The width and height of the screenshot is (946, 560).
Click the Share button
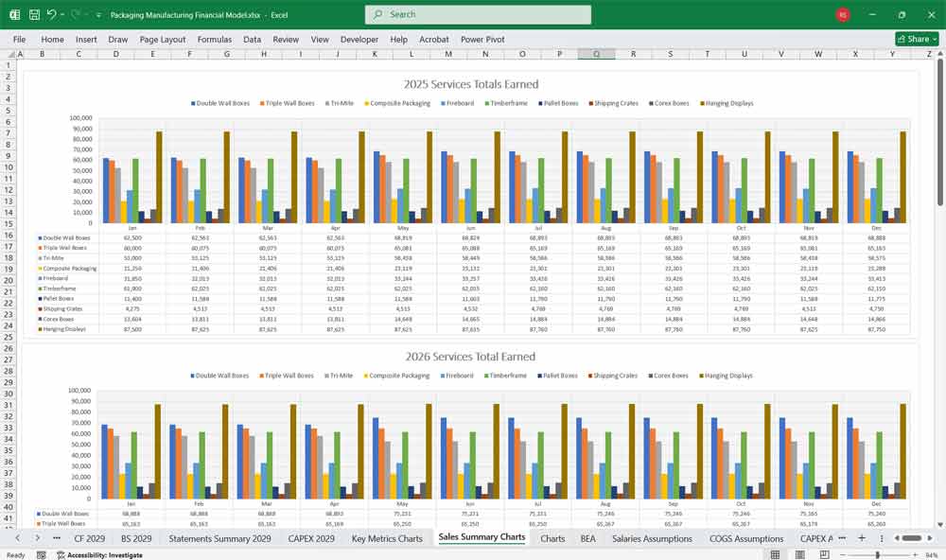click(x=917, y=39)
